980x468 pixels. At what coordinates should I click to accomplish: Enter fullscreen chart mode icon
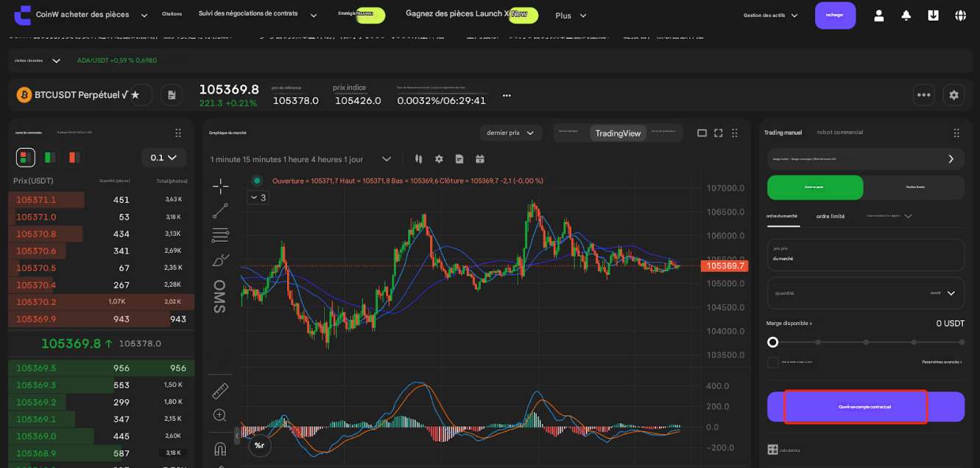pos(718,133)
